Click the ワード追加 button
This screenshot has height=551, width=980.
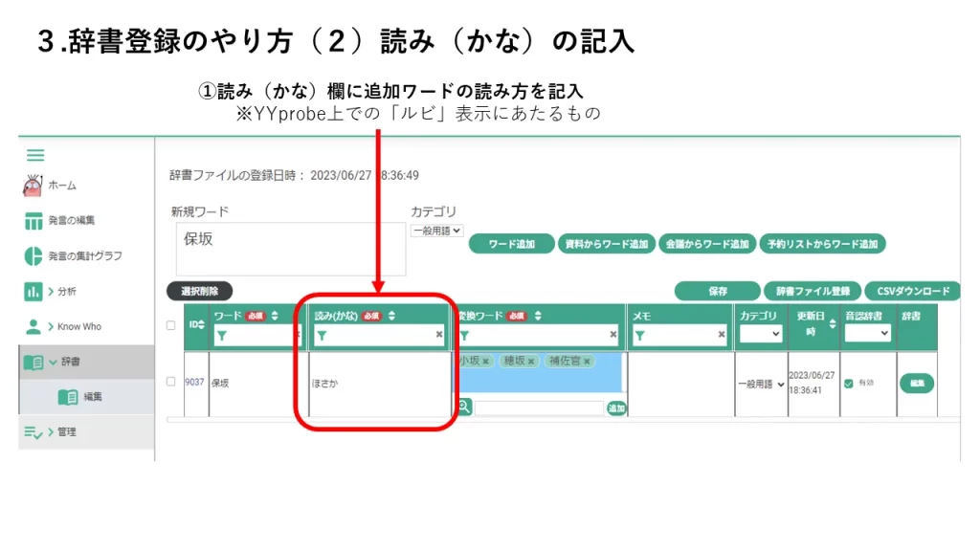511,244
